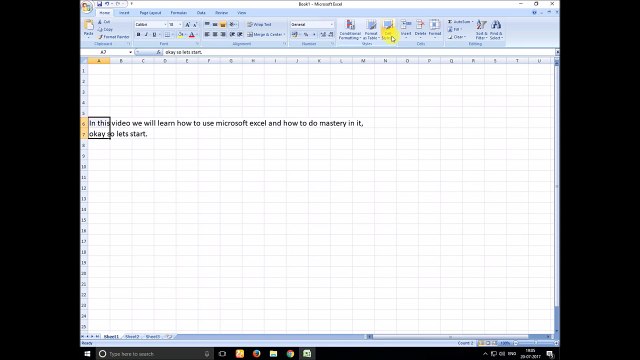The height and width of the screenshot is (360, 640).
Task: Toggle Merge & Center
Action: point(265,35)
